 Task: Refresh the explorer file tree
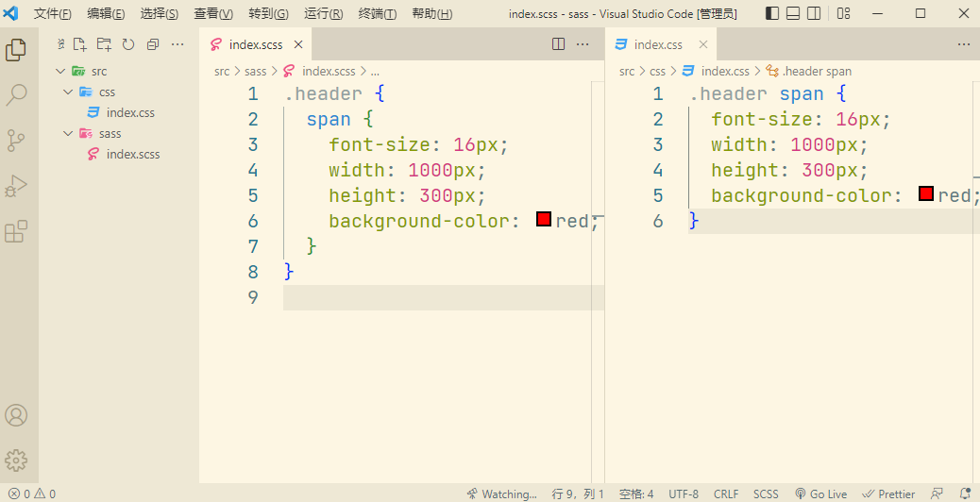pos(128,44)
